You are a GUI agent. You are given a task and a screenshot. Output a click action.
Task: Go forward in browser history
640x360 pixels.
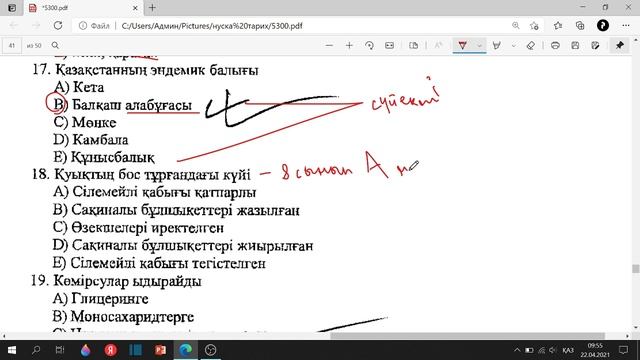[36, 25]
